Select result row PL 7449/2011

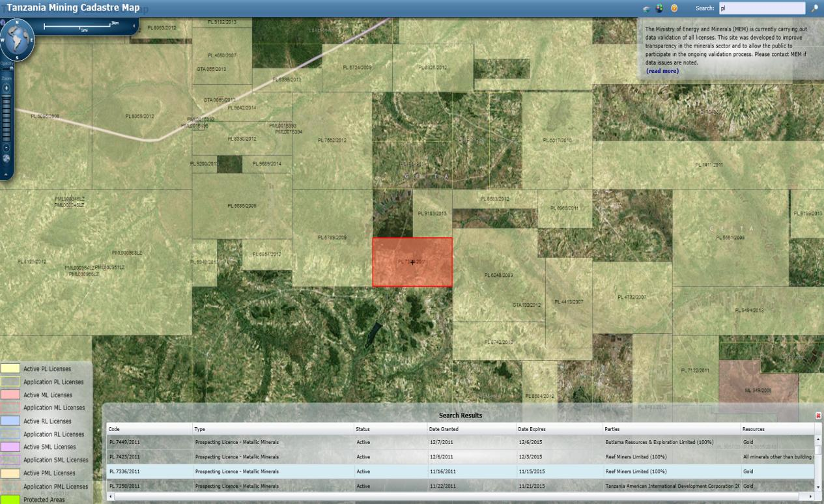point(460,442)
